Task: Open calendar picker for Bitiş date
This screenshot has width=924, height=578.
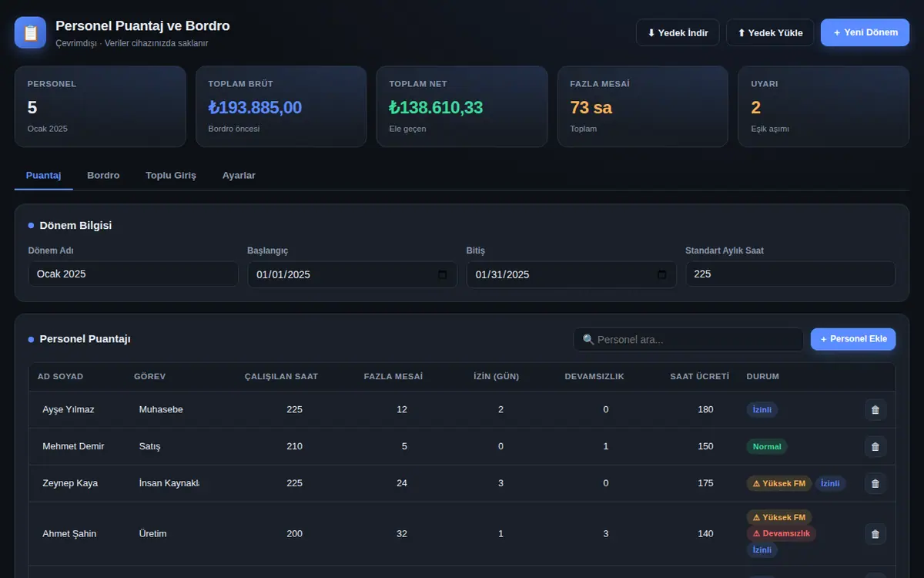Action: pyautogui.click(x=661, y=275)
